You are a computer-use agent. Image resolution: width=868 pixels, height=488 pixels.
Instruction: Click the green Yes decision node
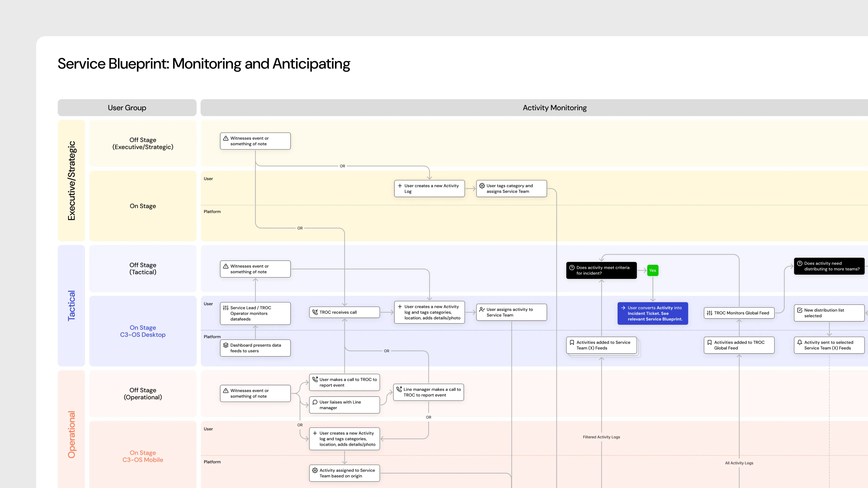click(x=652, y=270)
